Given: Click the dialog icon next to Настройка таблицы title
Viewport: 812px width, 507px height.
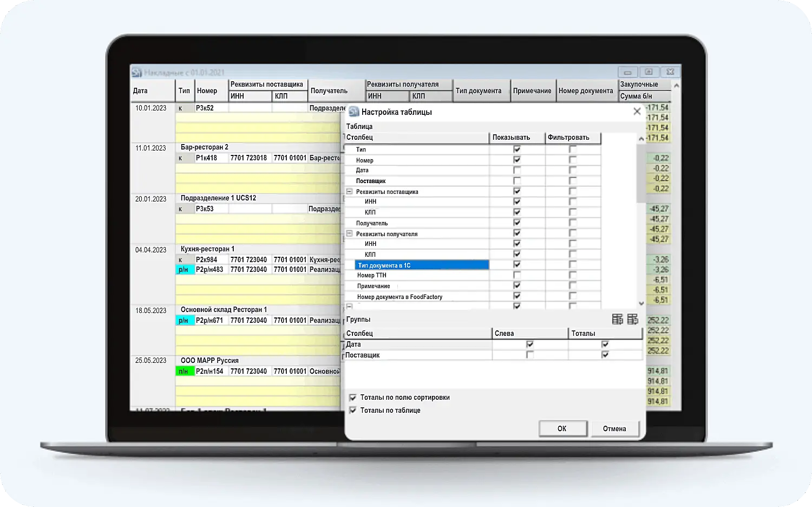Looking at the screenshot, I should (x=354, y=112).
